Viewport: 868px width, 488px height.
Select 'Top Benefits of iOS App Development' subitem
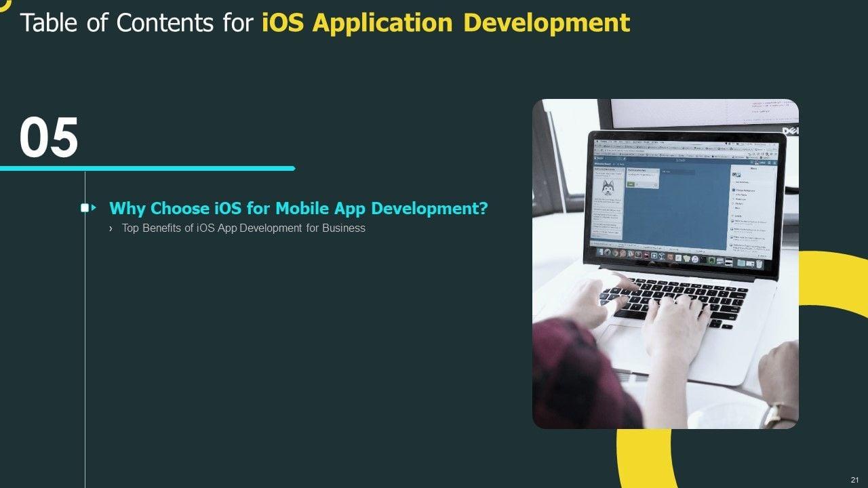point(243,228)
